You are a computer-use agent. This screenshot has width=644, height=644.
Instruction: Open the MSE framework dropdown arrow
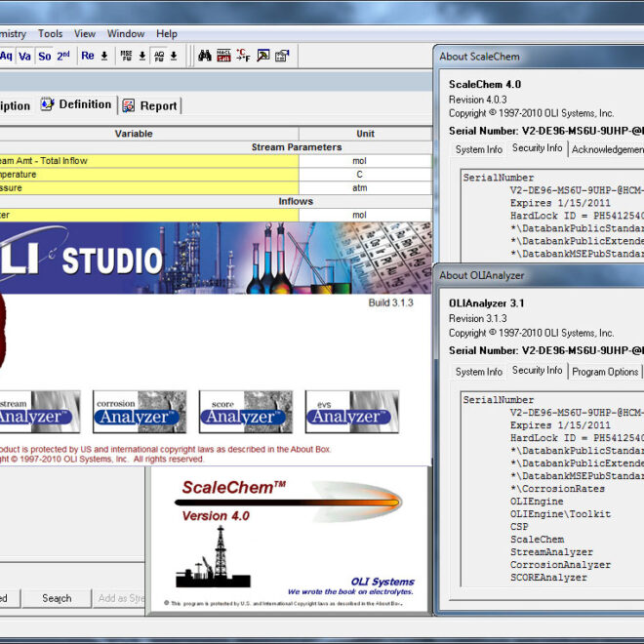pyautogui.click(x=141, y=56)
